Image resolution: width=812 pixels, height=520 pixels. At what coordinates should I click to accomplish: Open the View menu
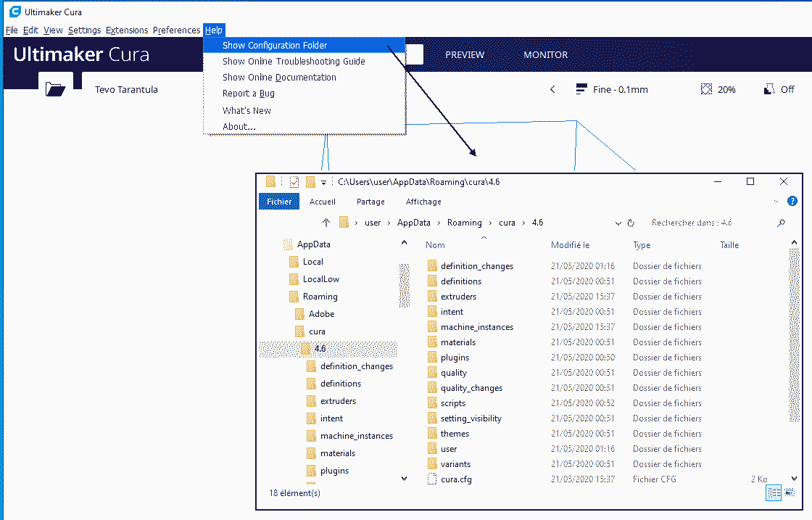(53, 30)
